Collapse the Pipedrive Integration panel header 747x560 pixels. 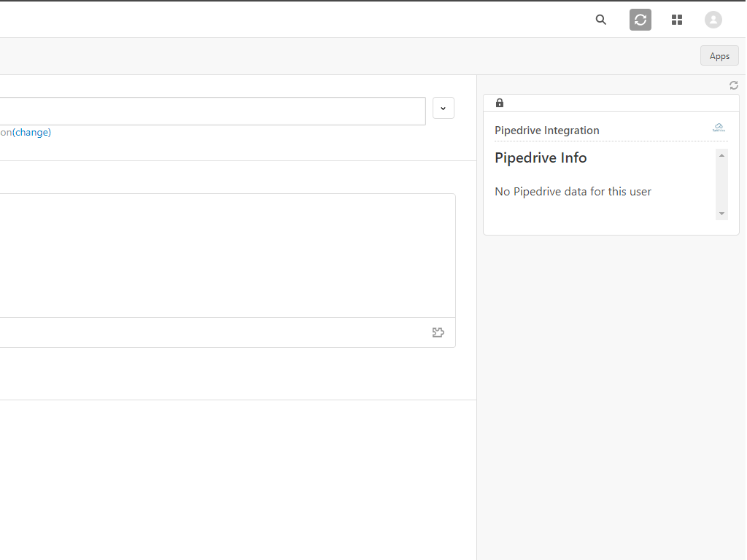[547, 131]
